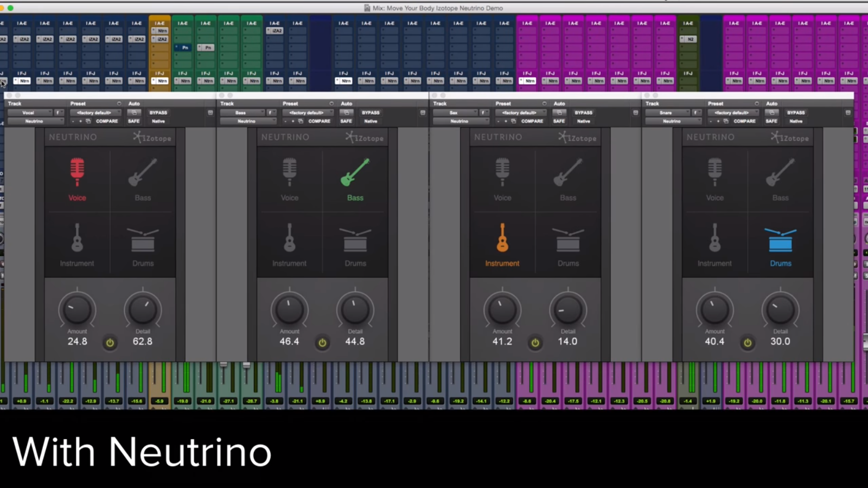Click COMPARE in the Sax plugin window

coord(532,121)
